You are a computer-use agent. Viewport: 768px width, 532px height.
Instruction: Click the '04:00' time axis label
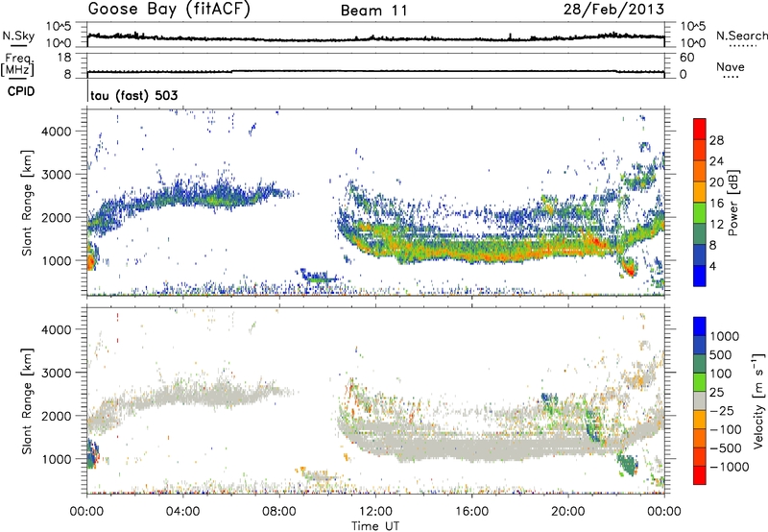click(x=182, y=512)
